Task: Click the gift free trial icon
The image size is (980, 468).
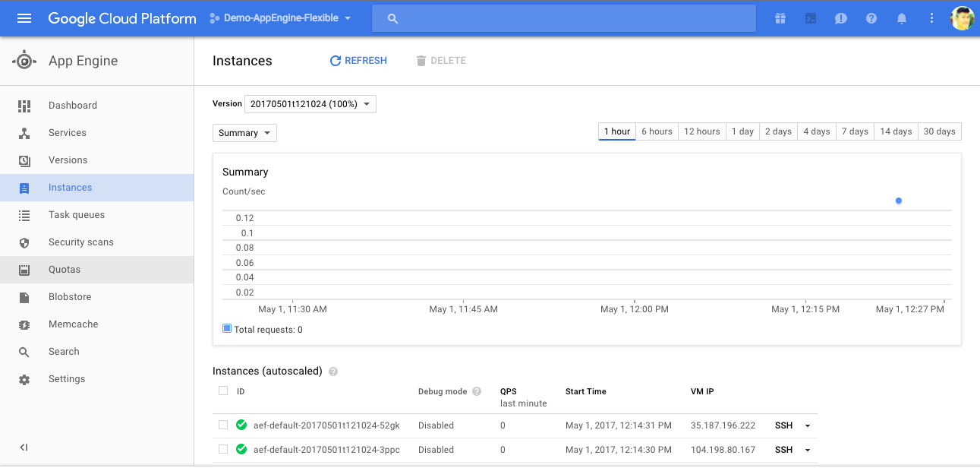Action: [780, 18]
